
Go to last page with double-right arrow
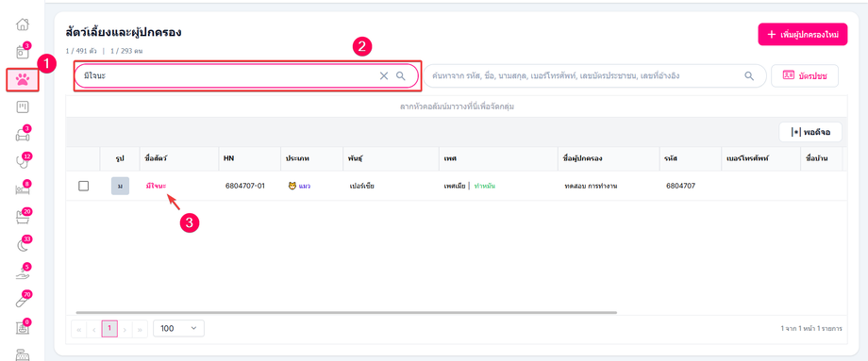(x=141, y=329)
